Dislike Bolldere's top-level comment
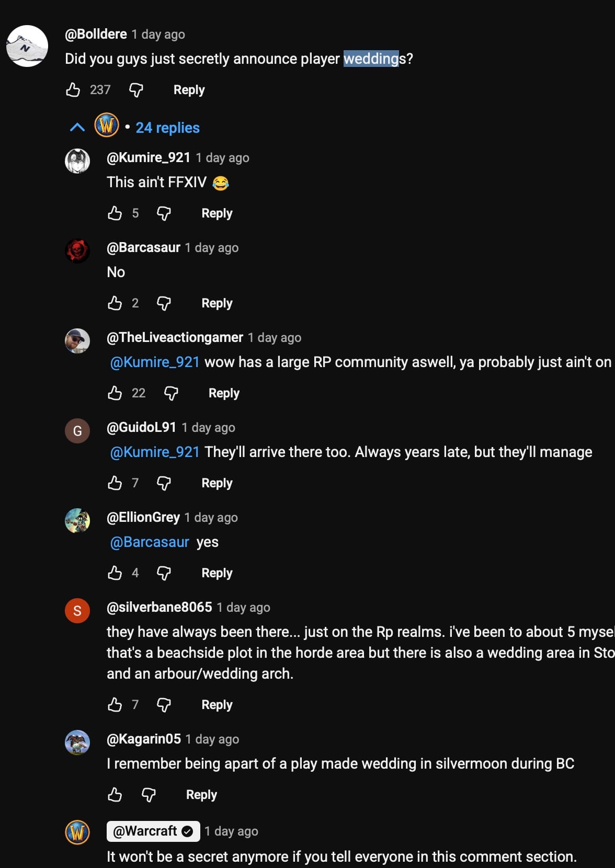 coord(136,90)
